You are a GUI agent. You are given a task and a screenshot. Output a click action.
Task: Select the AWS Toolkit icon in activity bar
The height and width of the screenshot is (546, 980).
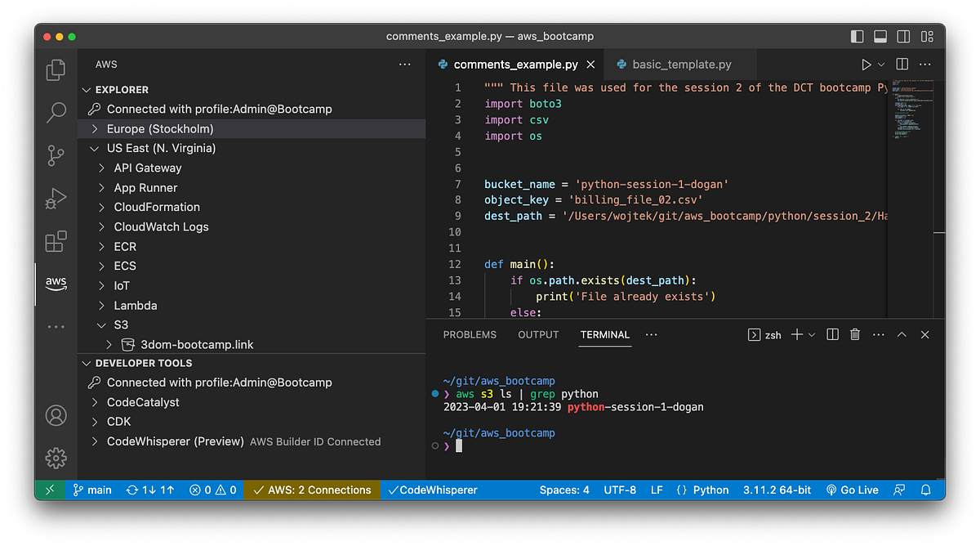(56, 283)
